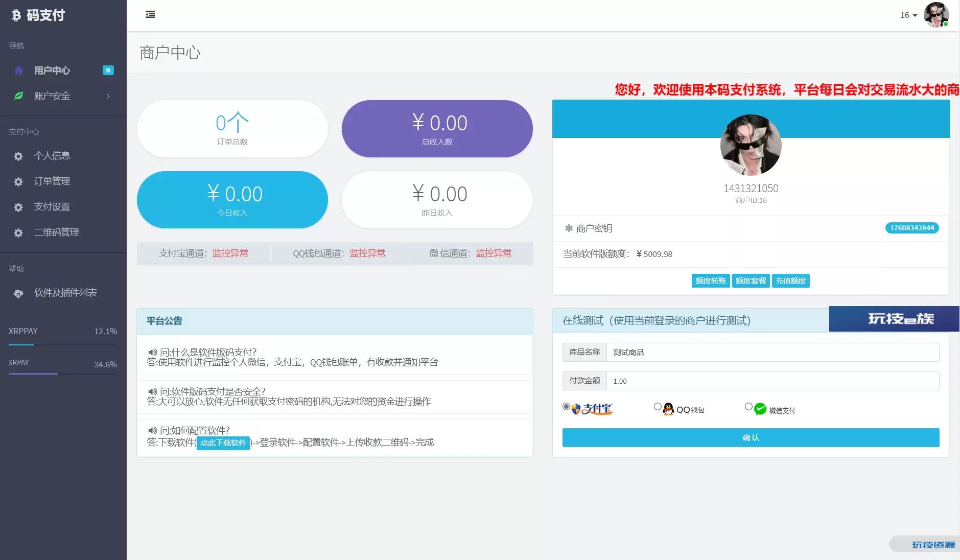Click the balance value ￥5009.98
960x560 pixels.
(x=654, y=254)
